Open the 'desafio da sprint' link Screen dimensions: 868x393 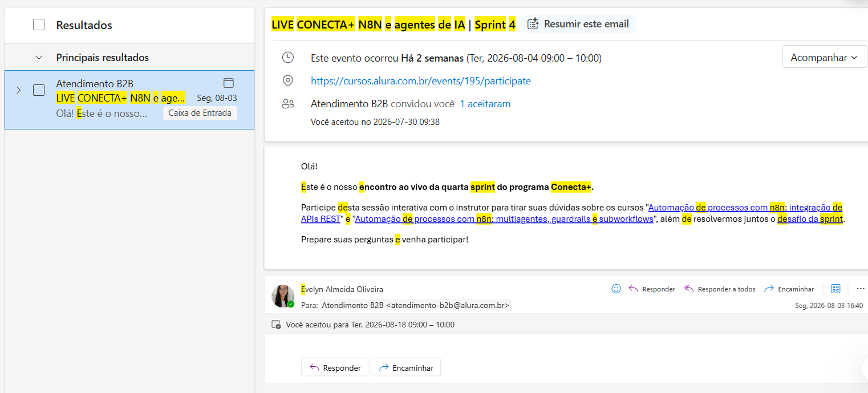pyautogui.click(x=810, y=219)
